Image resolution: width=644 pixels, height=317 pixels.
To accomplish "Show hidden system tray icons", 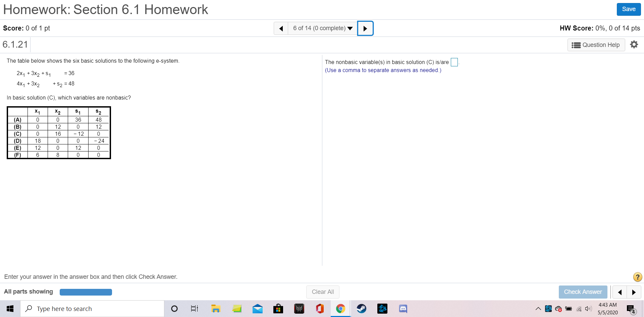I will coord(538,309).
